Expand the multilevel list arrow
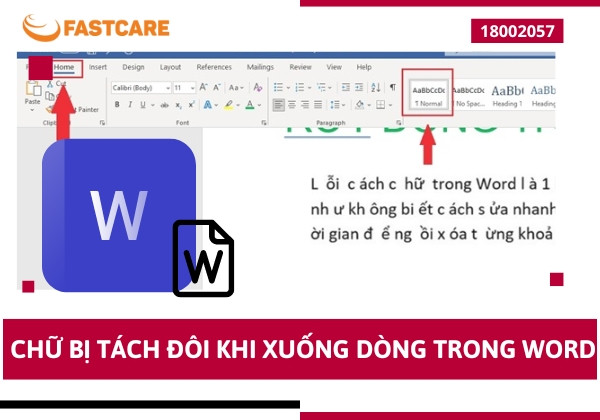 pyautogui.click(x=331, y=88)
